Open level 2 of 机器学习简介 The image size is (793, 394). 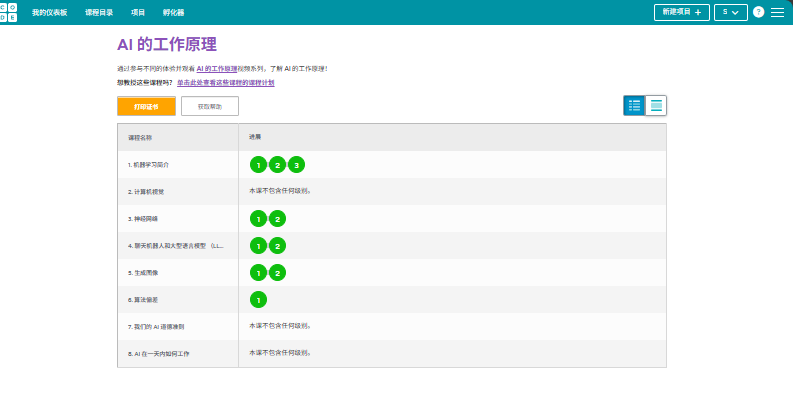[277, 165]
